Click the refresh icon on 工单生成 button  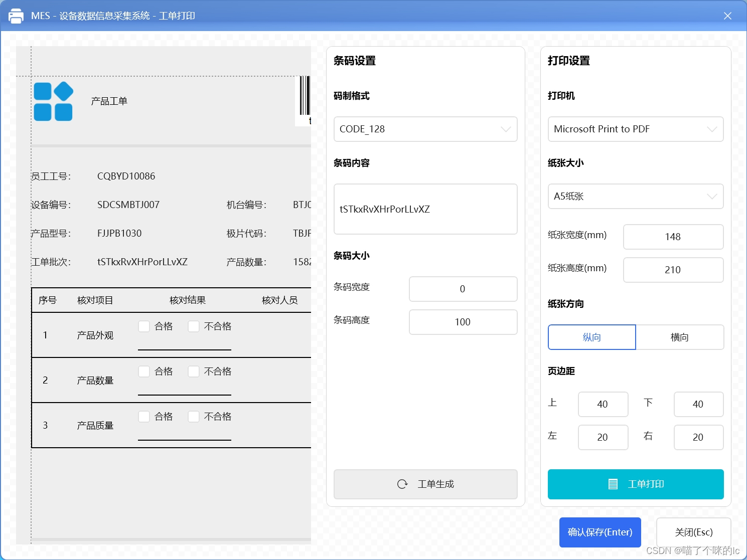(402, 484)
